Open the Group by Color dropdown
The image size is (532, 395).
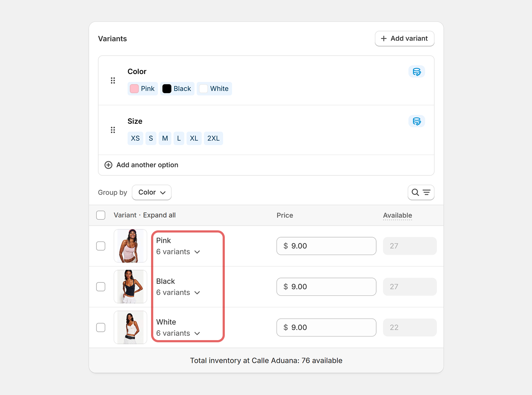[x=152, y=192]
